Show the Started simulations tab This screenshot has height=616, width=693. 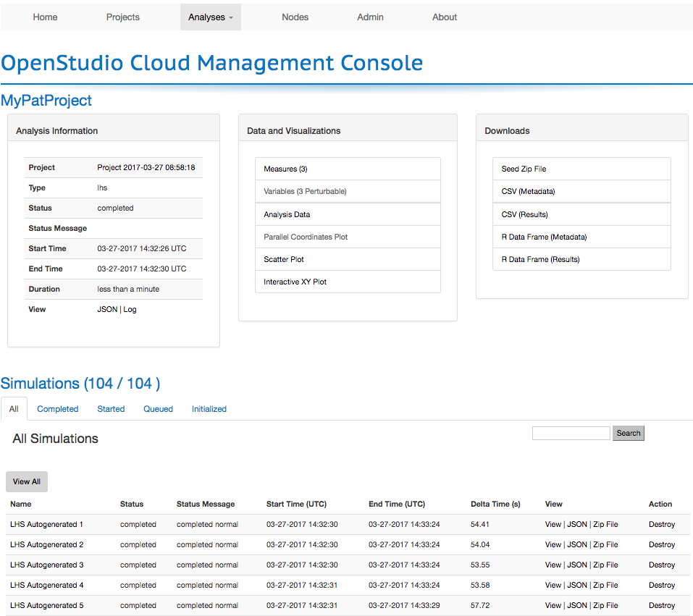pyautogui.click(x=111, y=409)
